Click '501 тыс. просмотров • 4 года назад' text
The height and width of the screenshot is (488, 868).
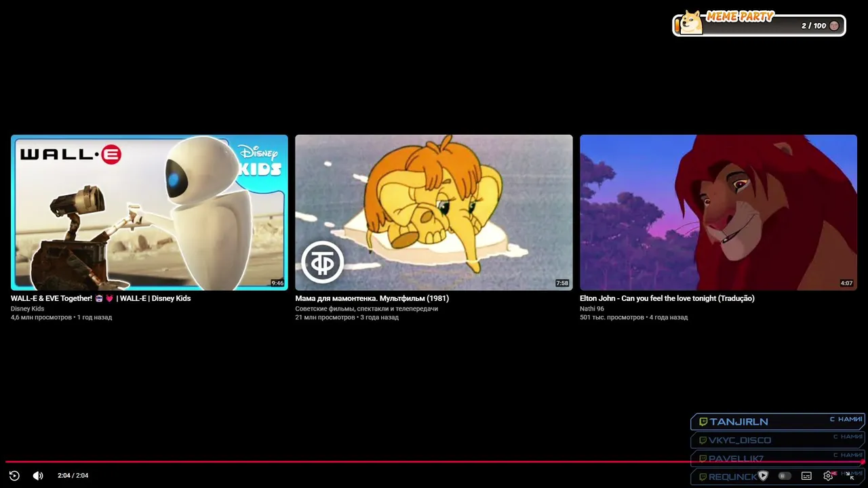coord(633,317)
